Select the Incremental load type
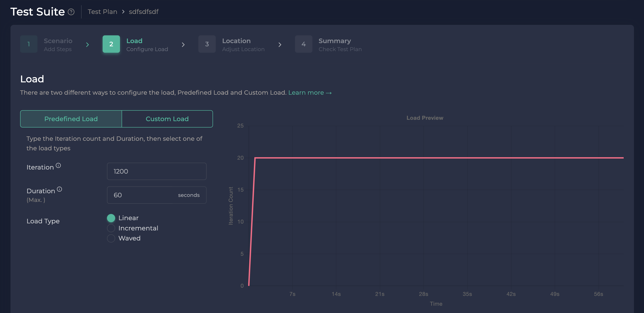 pos(111,228)
